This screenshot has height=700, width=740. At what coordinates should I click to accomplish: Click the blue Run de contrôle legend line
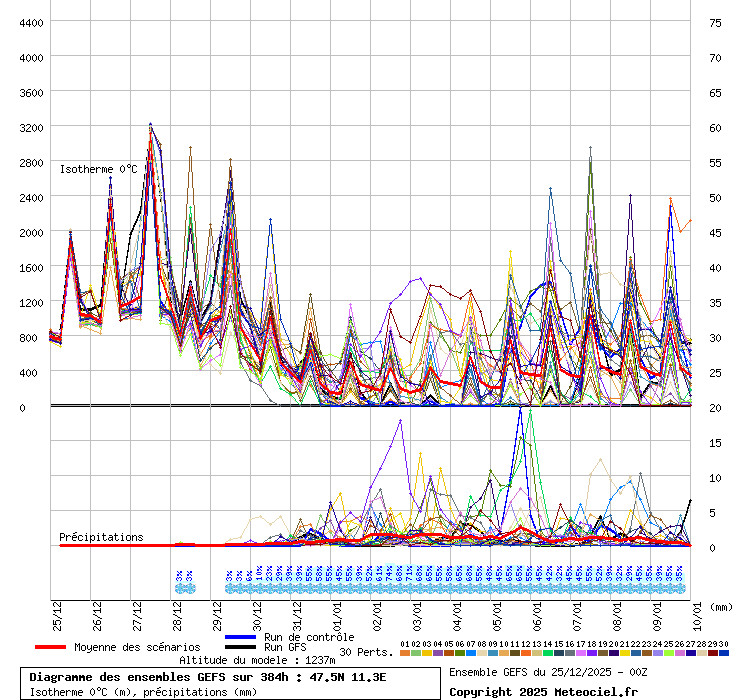241,637
